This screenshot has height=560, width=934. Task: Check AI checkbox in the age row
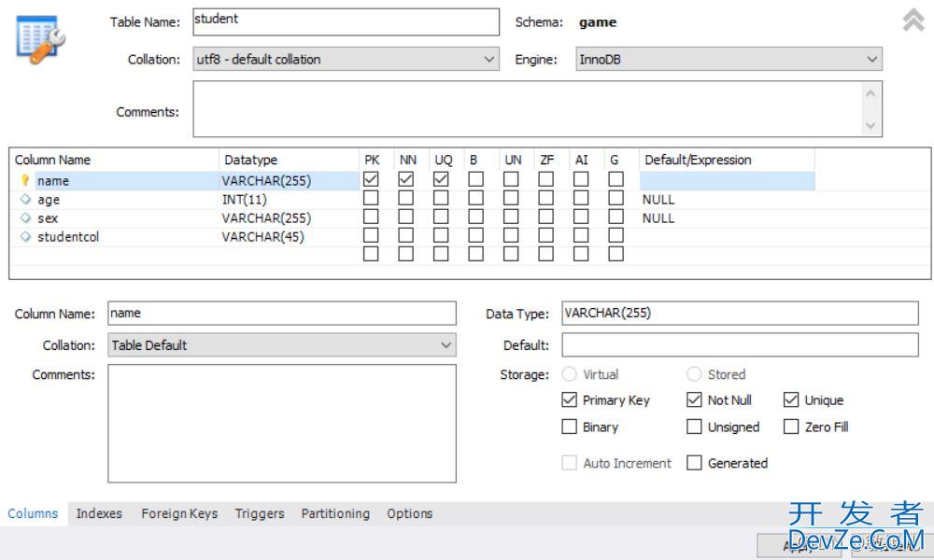(x=581, y=198)
